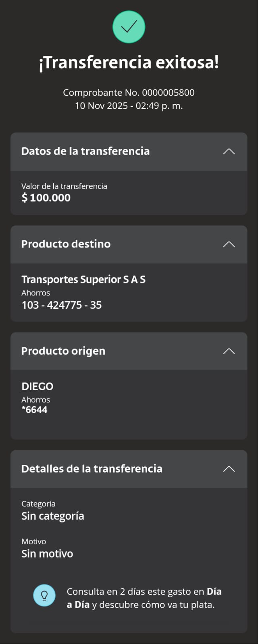This screenshot has width=258, height=644.
Task: Click the Producto origen header text
Action: click(63, 351)
